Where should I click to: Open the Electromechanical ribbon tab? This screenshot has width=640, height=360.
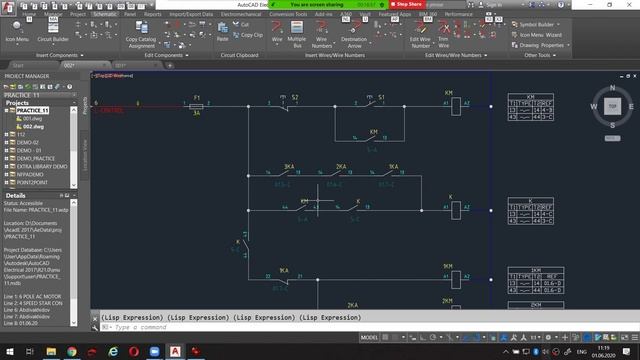tap(241, 14)
